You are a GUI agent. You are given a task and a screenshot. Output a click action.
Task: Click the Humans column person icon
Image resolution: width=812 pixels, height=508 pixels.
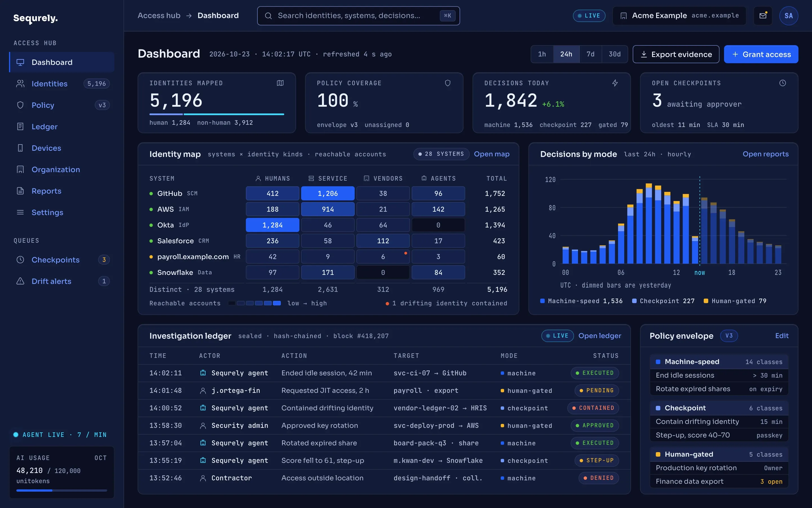click(x=258, y=178)
